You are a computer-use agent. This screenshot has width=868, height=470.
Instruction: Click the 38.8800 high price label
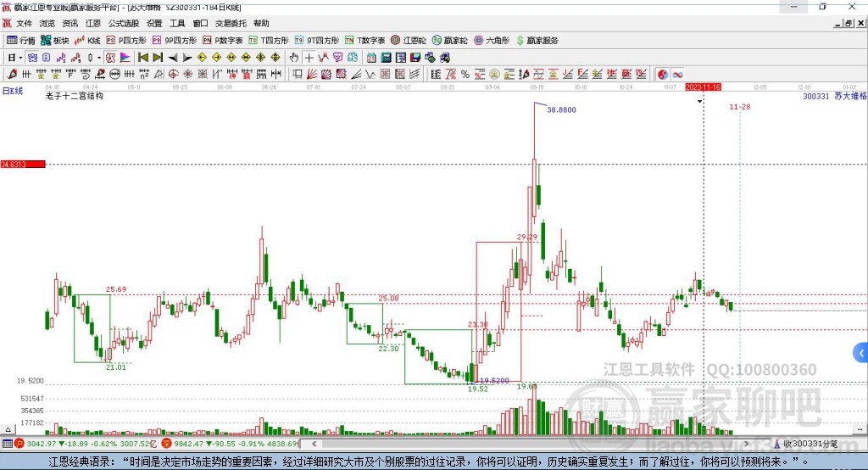pos(561,109)
